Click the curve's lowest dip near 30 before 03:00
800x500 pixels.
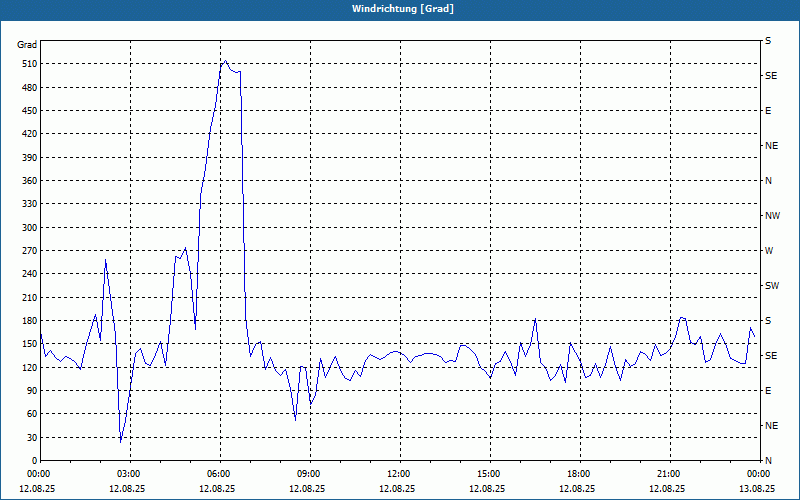[121, 442]
